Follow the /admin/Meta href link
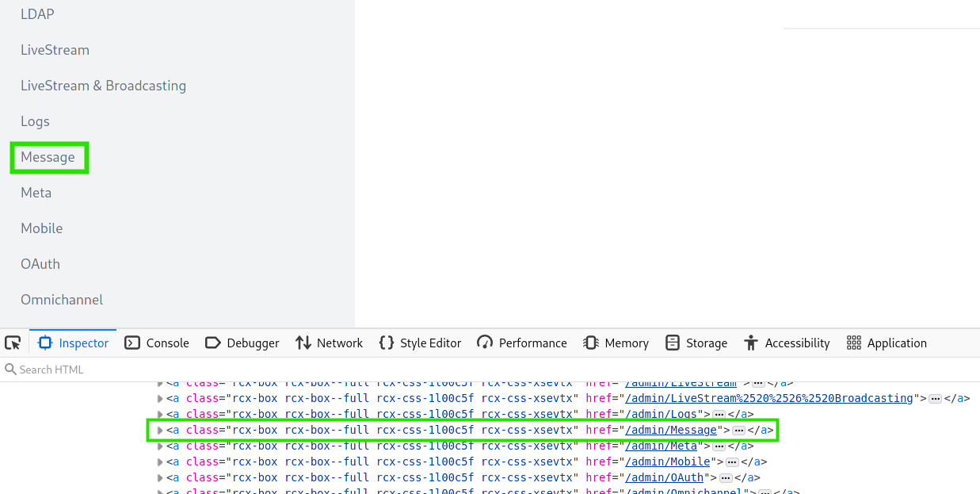This screenshot has height=494, width=980. point(662,446)
